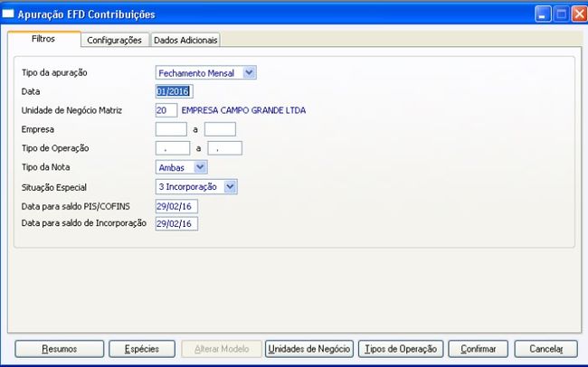588x367 pixels.
Task: Expand the Tipo da apuração dropdown arrow
Action: 250,72
